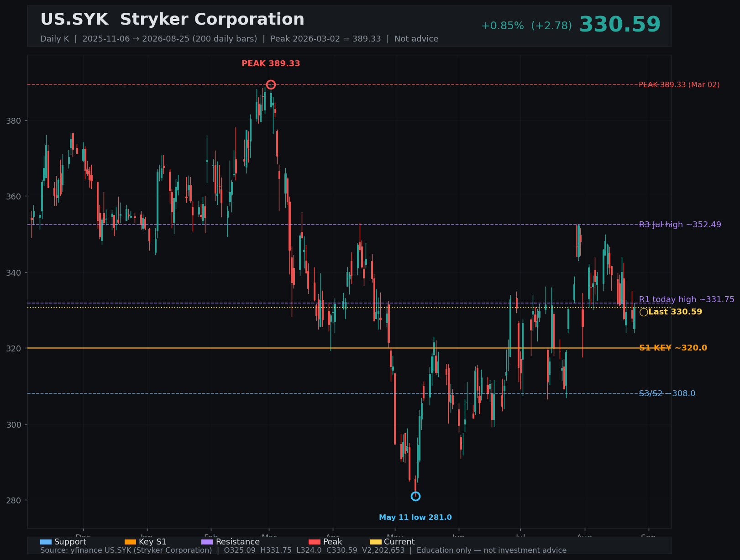This screenshot has width=740, height=560.
Task: Click the 300 y-axis tick label
Action: (x=14, y=424)
